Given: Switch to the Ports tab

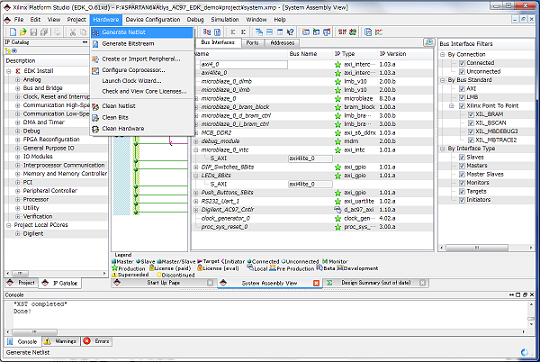Looking at the screenshot, I should (x=252, y=43).
